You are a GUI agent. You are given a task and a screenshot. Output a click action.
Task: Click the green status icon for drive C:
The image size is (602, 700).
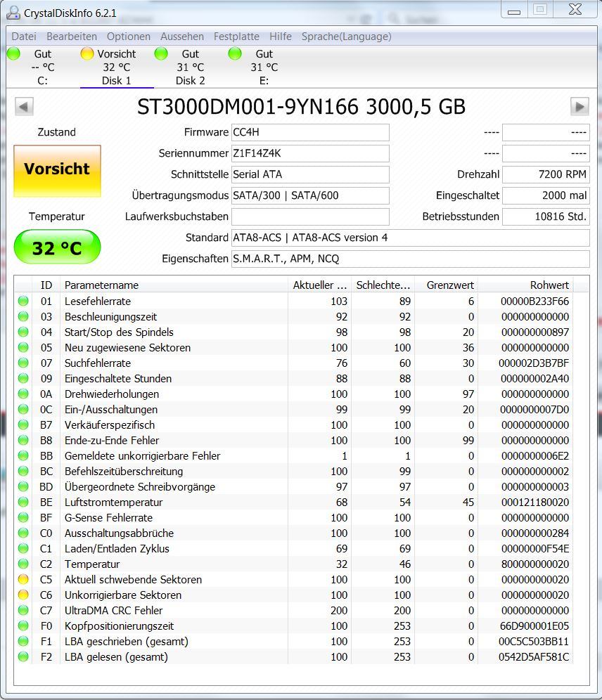[x=14, y=53]
